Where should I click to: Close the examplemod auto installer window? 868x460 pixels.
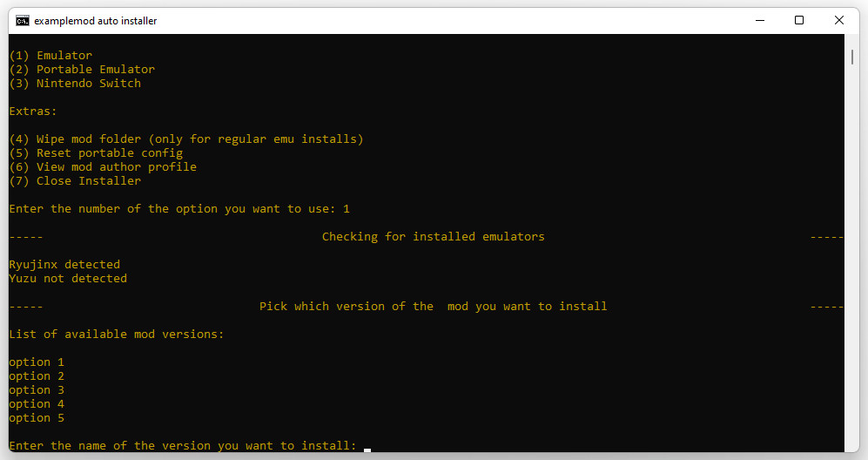coord(838,20)
